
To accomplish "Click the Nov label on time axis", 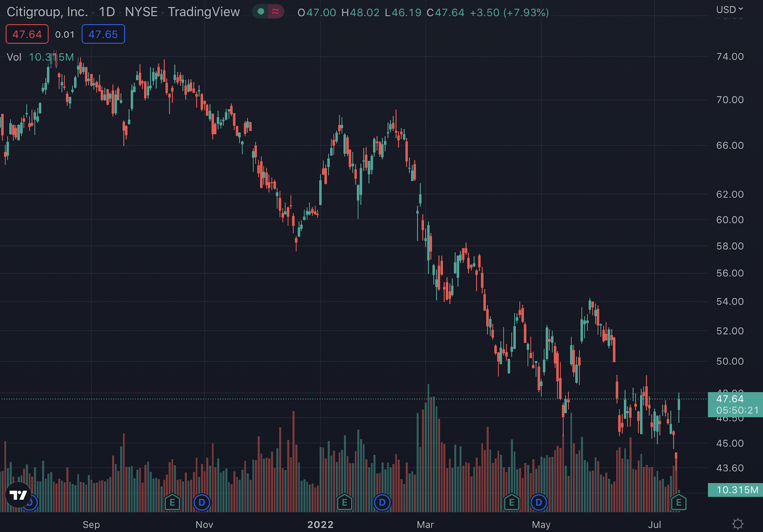I will (204, 525).
